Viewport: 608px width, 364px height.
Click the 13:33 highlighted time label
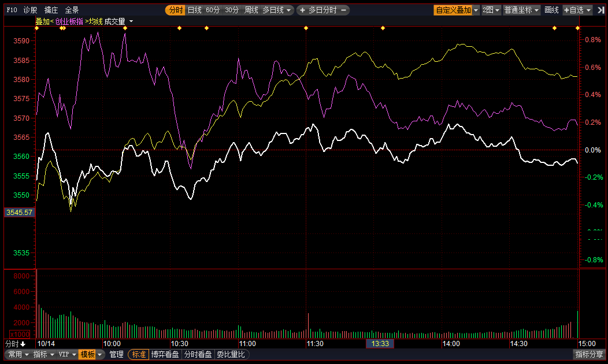(380, 343)
